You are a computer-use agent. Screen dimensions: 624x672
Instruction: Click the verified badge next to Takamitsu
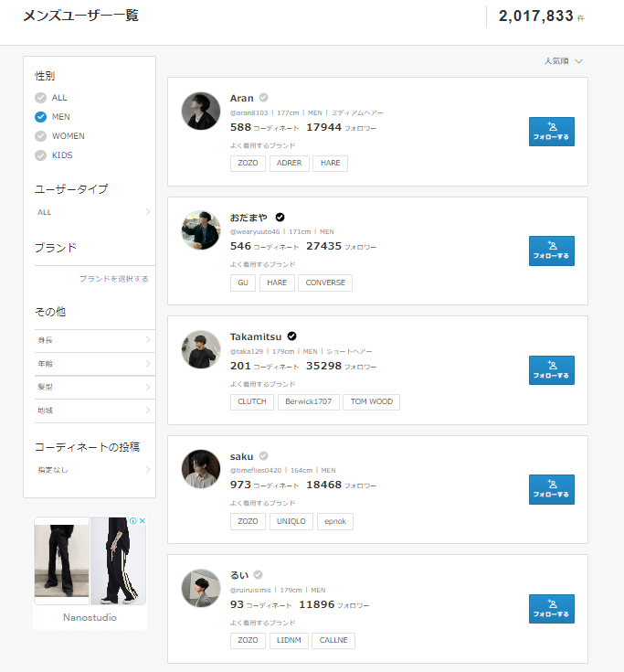click(292, 336)
